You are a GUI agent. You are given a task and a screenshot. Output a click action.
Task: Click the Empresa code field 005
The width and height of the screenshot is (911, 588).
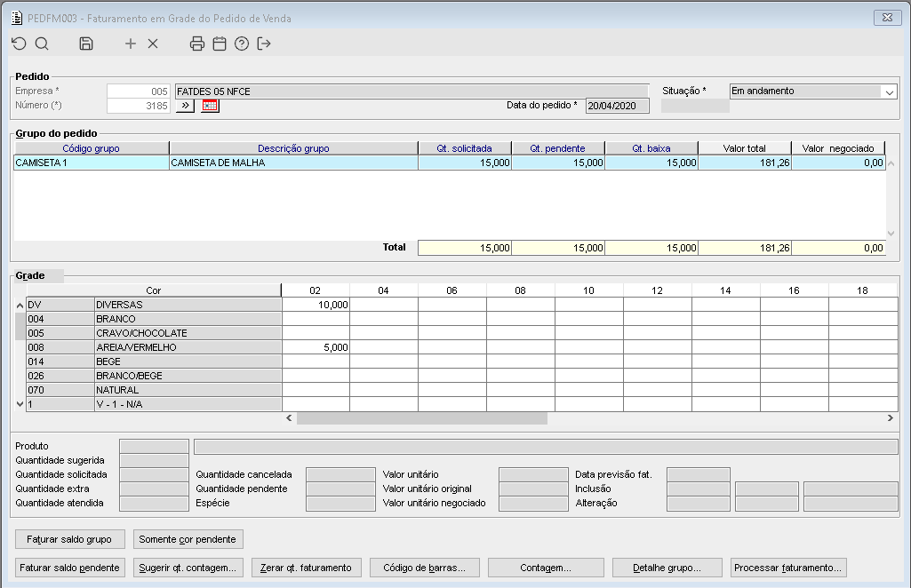coord(139,91)
